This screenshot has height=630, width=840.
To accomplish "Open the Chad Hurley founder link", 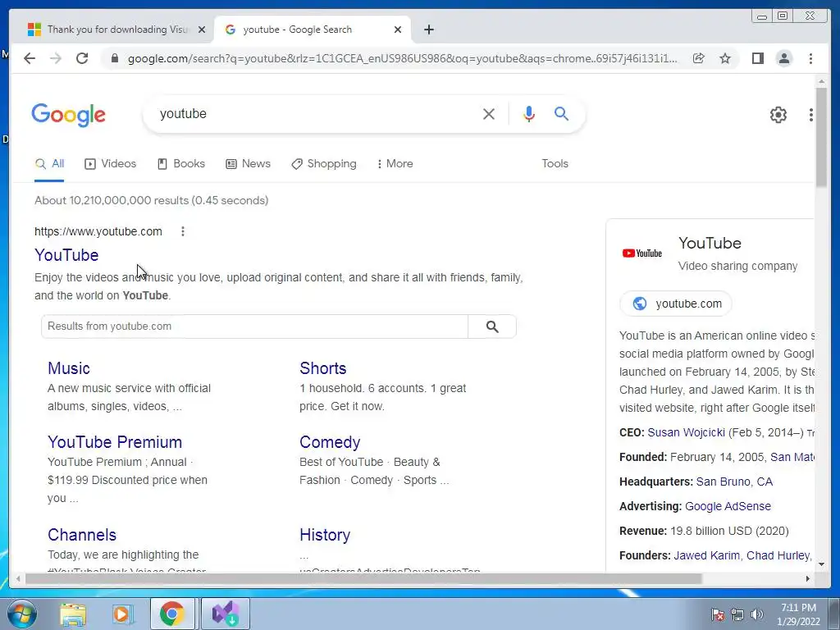I will 778,555.
